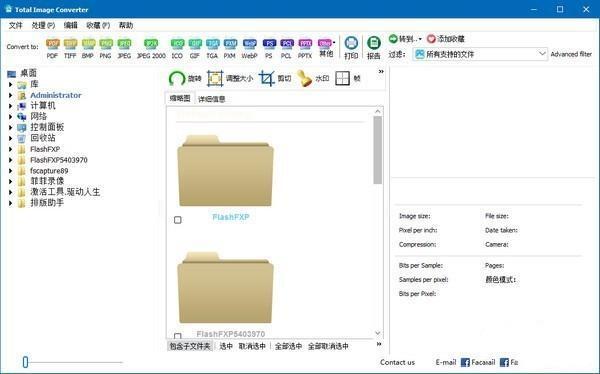600x374 pixels.
Task: Switch to 详细信息 details tab
Action: pos(212,99)
